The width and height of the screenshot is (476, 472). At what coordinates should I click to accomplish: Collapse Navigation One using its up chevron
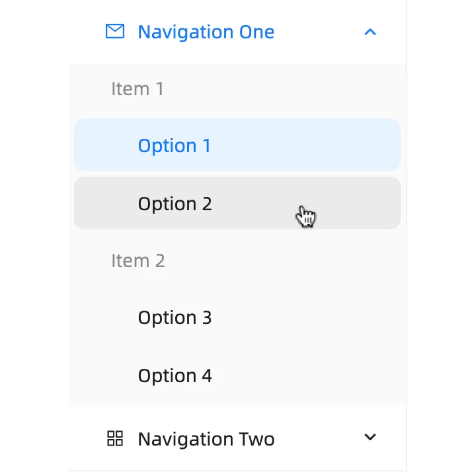click(370, 32)
